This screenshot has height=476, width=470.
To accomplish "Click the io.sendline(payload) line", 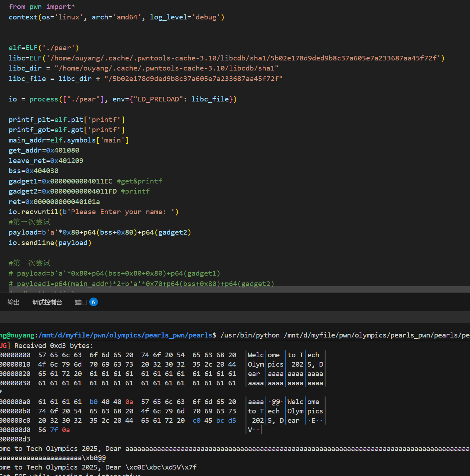I will (50, 243).
